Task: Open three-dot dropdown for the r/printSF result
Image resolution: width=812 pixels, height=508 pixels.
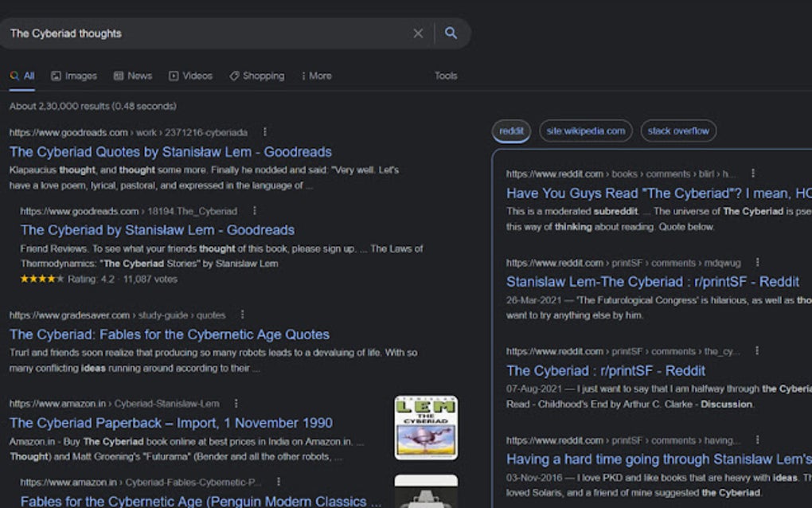Action: 756,261
